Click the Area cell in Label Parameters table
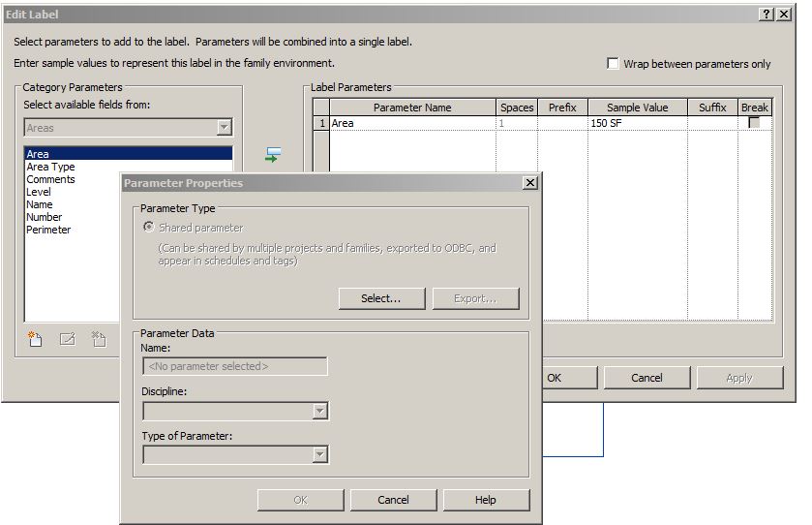 412,123
